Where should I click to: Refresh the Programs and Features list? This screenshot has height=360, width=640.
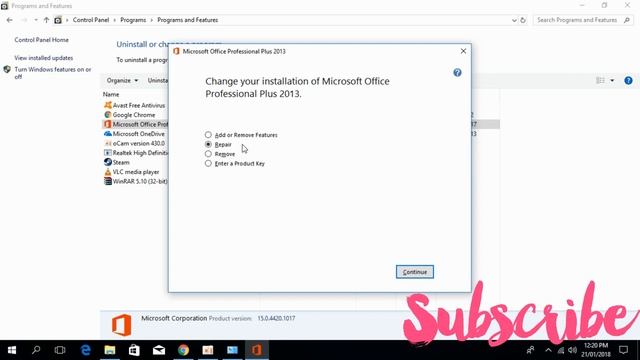click(x=523, y=20)
